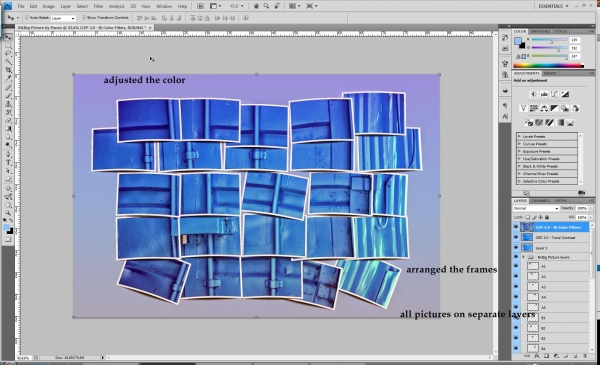Toggle Show Transform Controls checkbox
The width and height of the screenshot is (600, 365).
pyautogui.click(x=84, y=18)
